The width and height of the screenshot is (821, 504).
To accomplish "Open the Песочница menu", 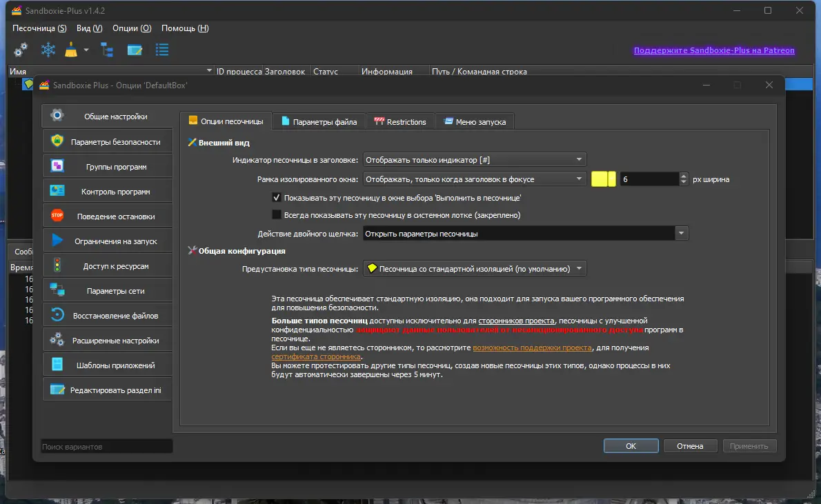I will [x=39, y=28].
